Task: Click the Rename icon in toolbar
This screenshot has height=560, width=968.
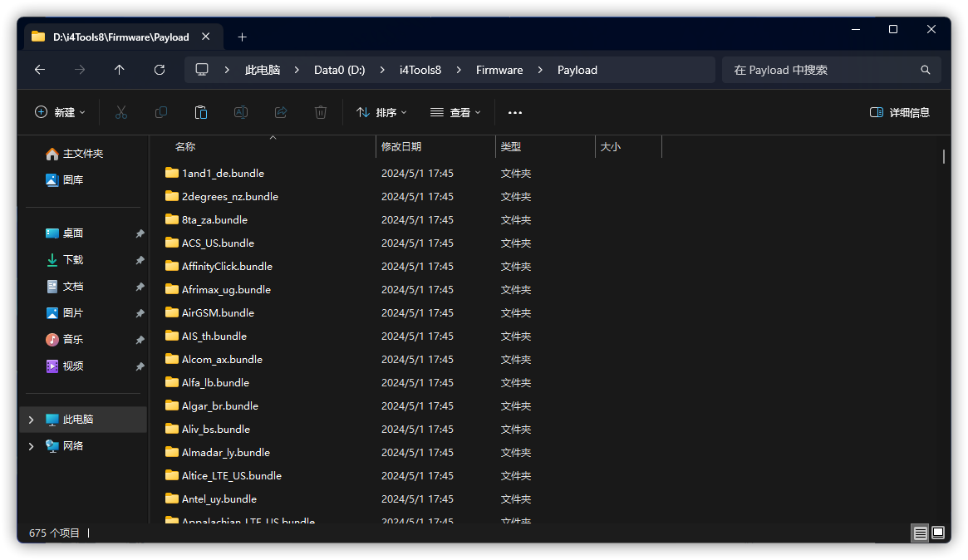Action: pos(241,112)
